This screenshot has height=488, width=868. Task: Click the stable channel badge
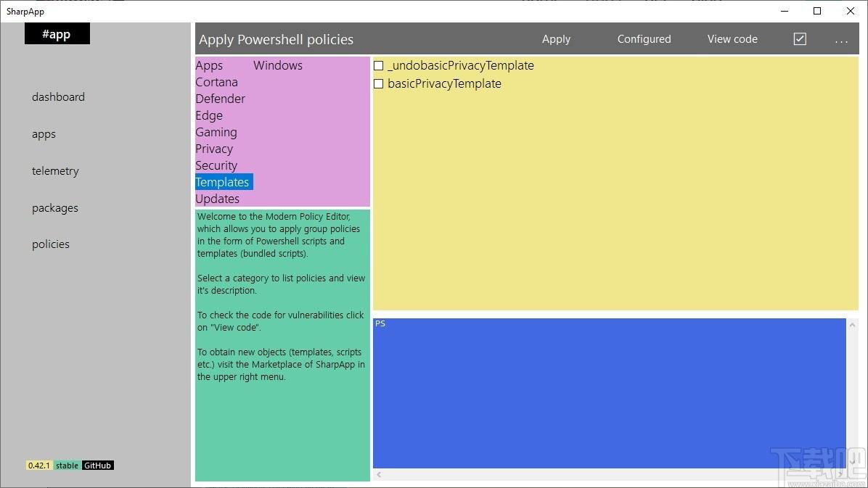click(67, 466)
